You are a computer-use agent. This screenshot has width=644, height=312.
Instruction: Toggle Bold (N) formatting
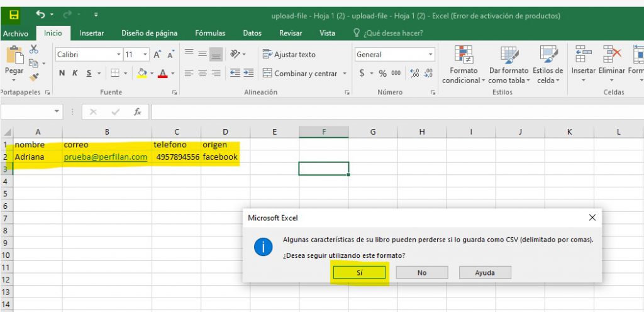(x=62, y=74)
